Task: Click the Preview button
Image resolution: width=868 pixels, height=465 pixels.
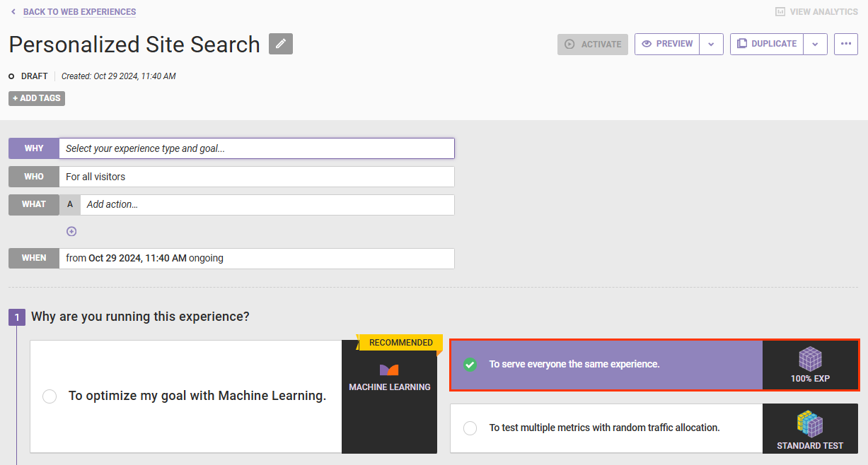Action: [667, 44]
